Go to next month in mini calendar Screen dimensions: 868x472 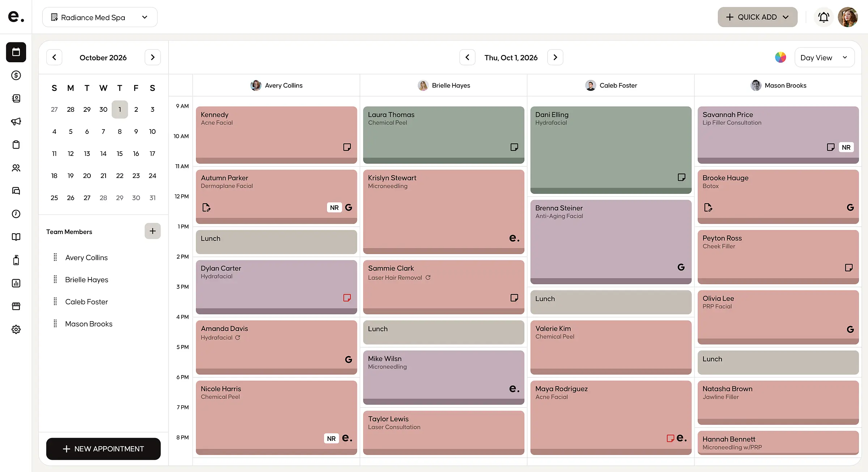pos(153,57)
